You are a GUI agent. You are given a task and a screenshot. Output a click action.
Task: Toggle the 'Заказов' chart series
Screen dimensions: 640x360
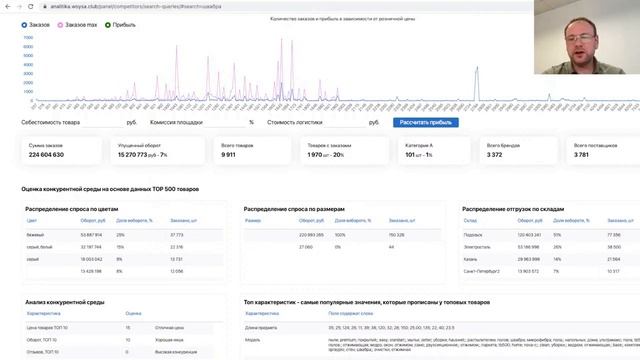coord(36,25)
